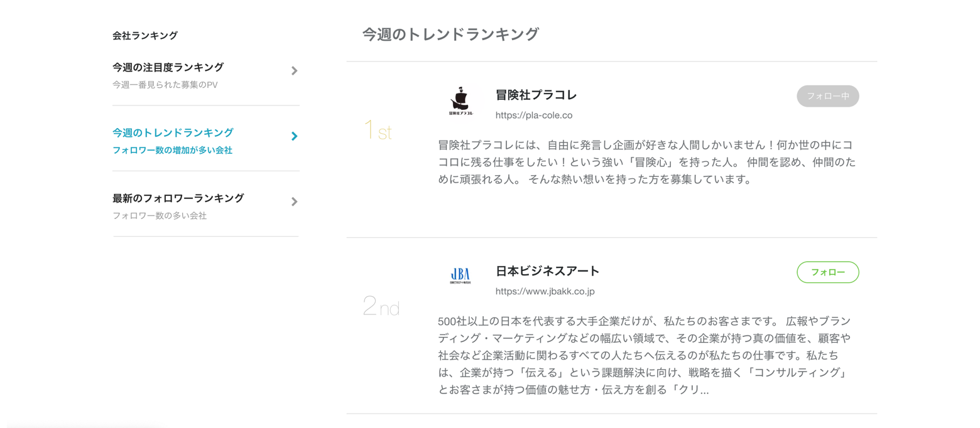Image resolution: width=980 pixels, height=428 pixels.
Task: Click the chevron beside 今週の注目度ランキング
Action: pyautogui.click(x=294, y=71)
